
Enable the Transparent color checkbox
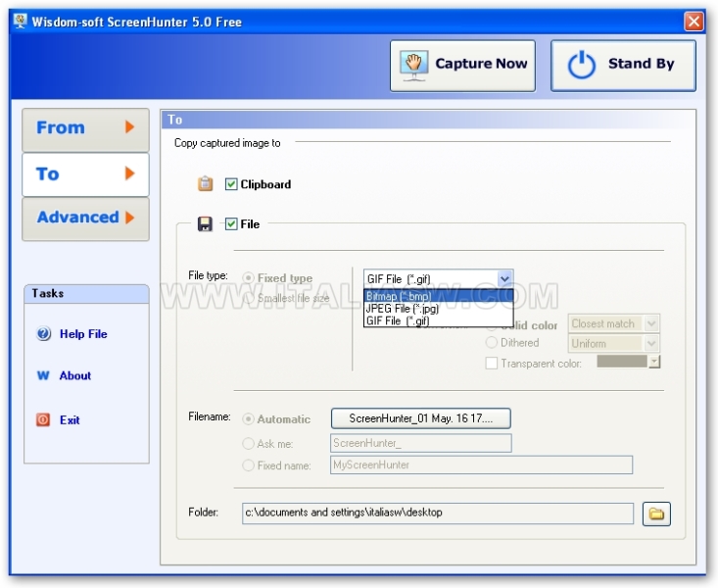[492, 363]
